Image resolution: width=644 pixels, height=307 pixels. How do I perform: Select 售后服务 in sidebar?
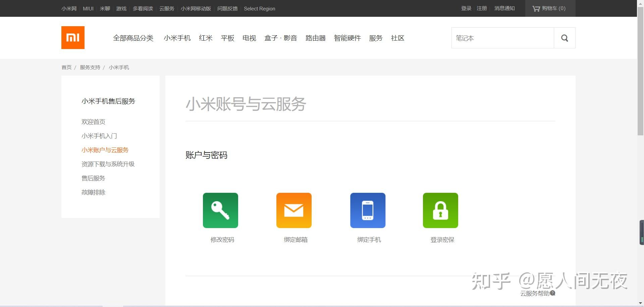[x=93, y=178]
